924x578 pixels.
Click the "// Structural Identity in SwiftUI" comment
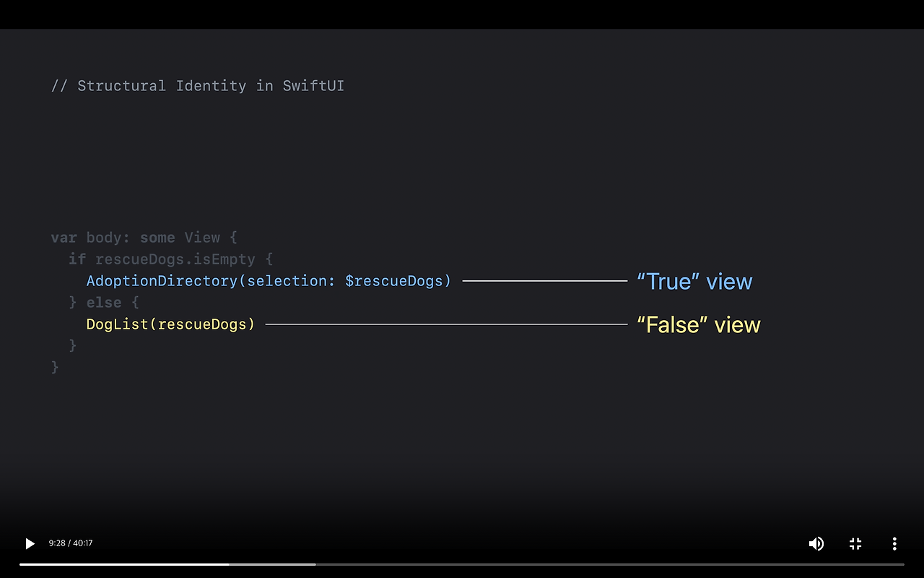pos(198,86)
